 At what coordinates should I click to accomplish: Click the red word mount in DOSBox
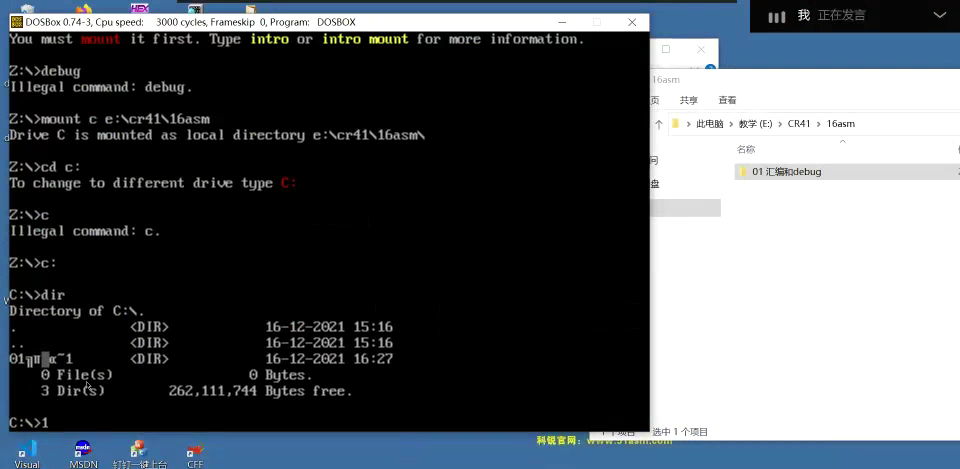[x=100, y=39]
